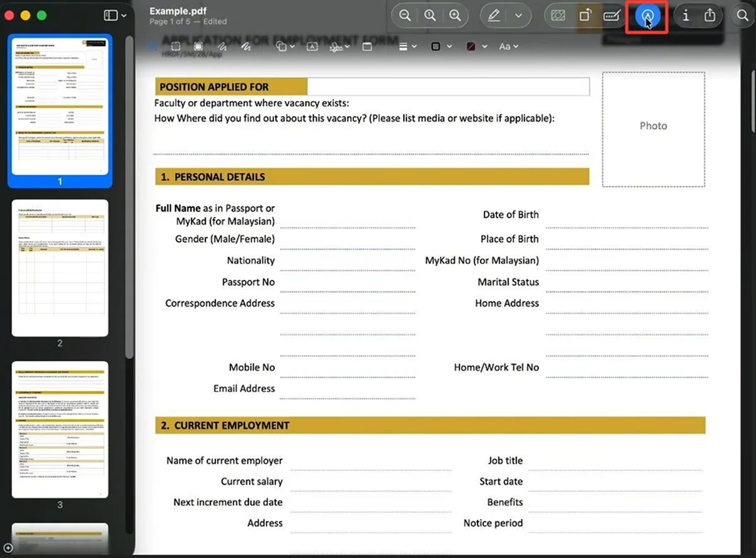Screen dimensions: 756x558
Task: Click the POSITION APPLIED FOR entry box
Action: (x=449, y=86)
